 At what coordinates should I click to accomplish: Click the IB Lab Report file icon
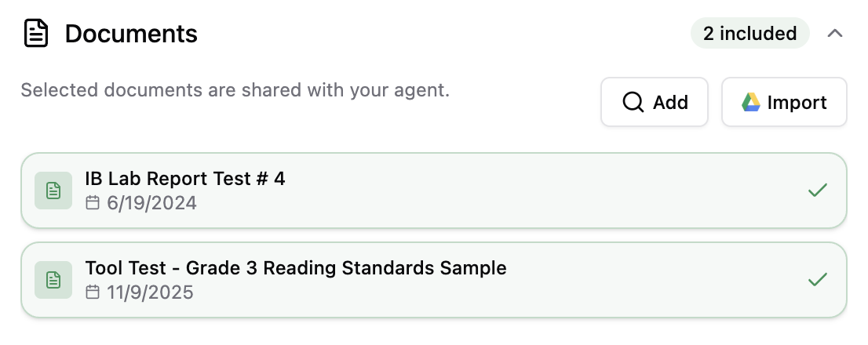[x=53, y=191]
